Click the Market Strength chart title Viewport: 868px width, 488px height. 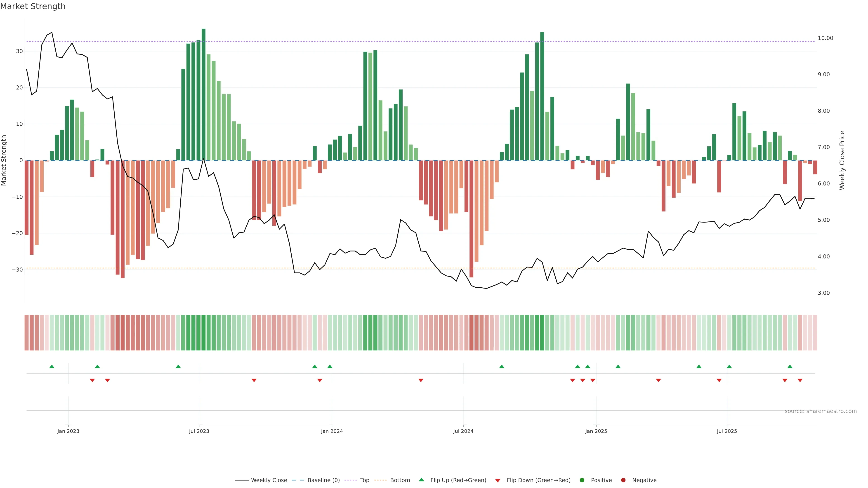tap(33, 6)
